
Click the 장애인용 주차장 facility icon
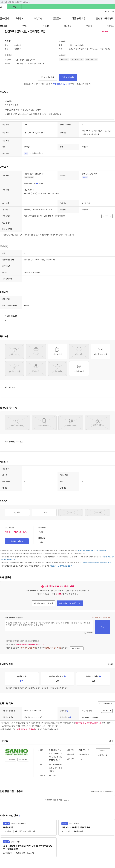[17, 422]
